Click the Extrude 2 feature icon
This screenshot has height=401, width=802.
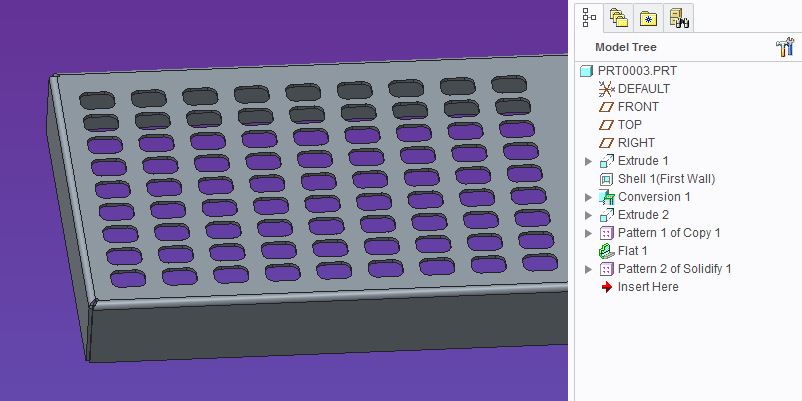pyautogui.click(x=607, y=215)
